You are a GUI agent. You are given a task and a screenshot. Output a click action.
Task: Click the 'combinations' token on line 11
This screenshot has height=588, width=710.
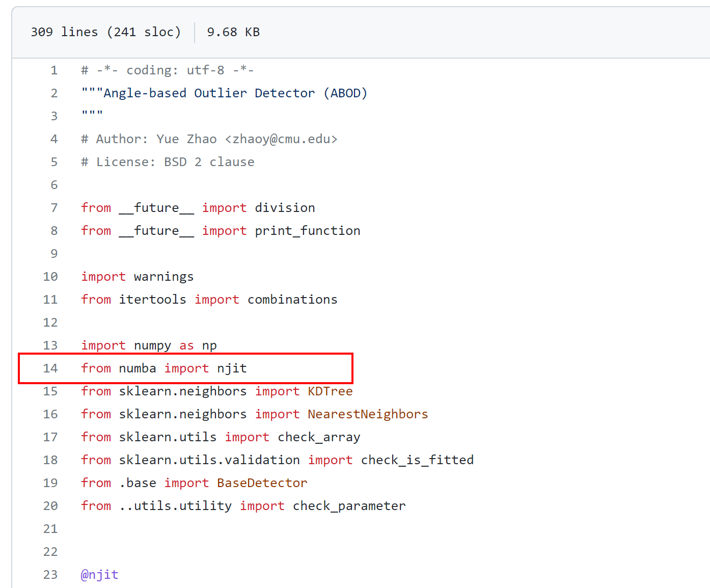292,299
